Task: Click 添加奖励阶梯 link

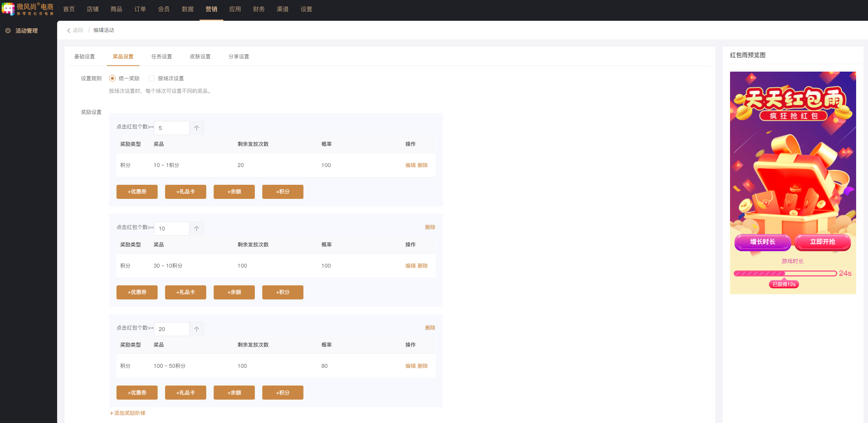Action: click(x=128, y=413)
